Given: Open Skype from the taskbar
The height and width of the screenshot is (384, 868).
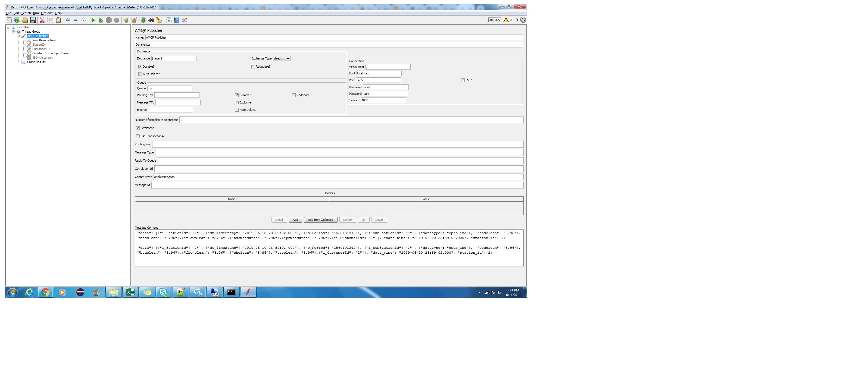Looking at the screenshot, I should pos(163,292).
